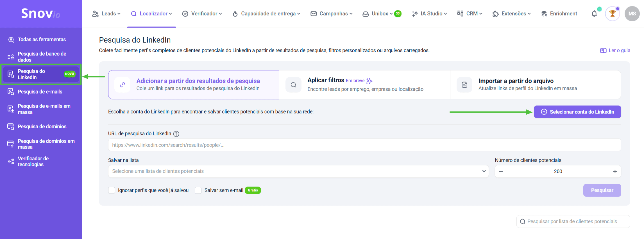This screenshot has height=239, width=644.
Task: Click the LinkedIn search URL input field
Action: (364, 145)
